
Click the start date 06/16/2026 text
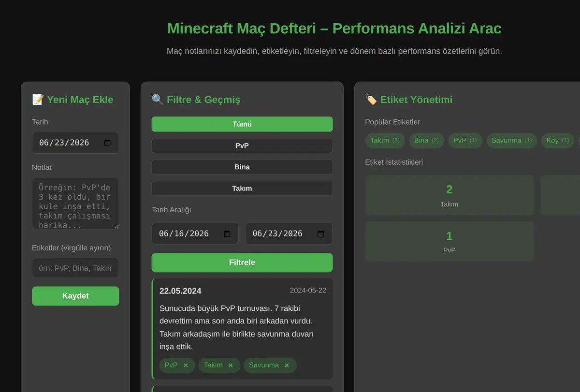point(184,234)
